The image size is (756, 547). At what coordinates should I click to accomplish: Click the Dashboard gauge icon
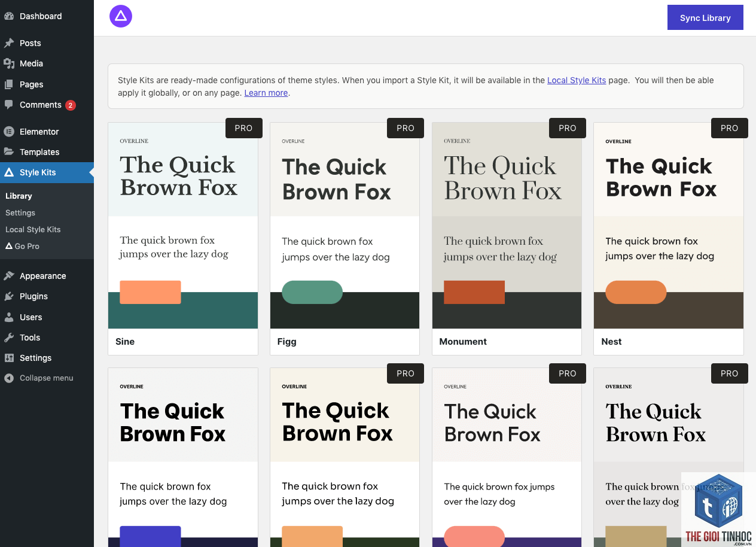(x=9, y=16)
